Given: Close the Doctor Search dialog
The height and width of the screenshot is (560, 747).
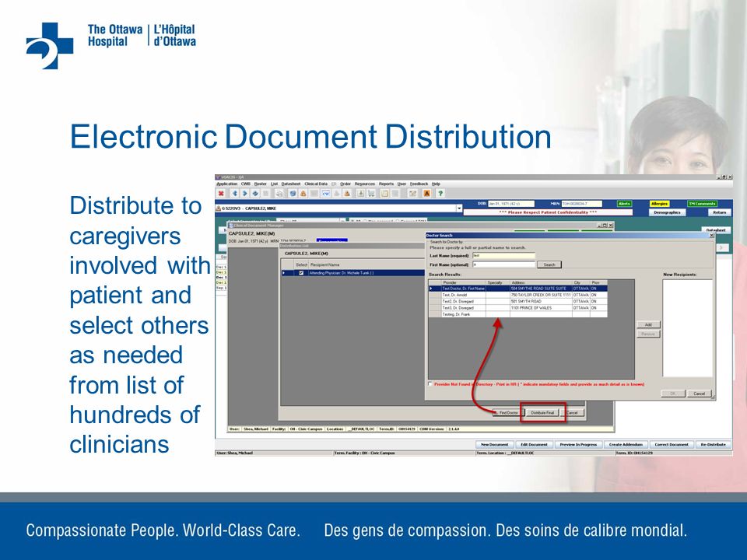Looking at the screenshot, I should point(712,235).
